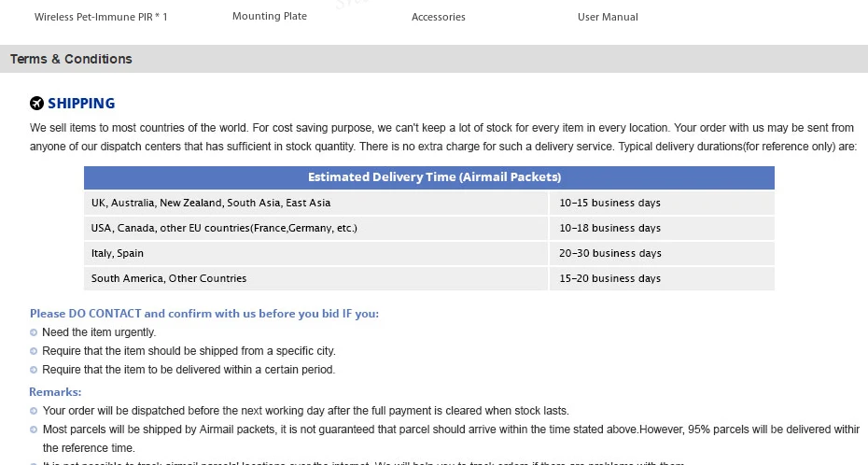Click the airplane shipping icon
The image size is (868, 465).
(36, 103)
